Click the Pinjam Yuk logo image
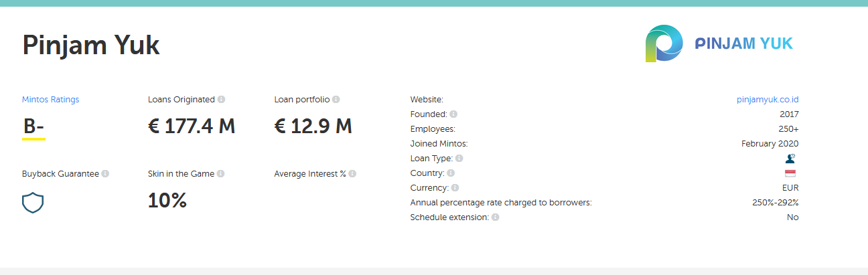 pyautogui.click(x=719, y=43)
